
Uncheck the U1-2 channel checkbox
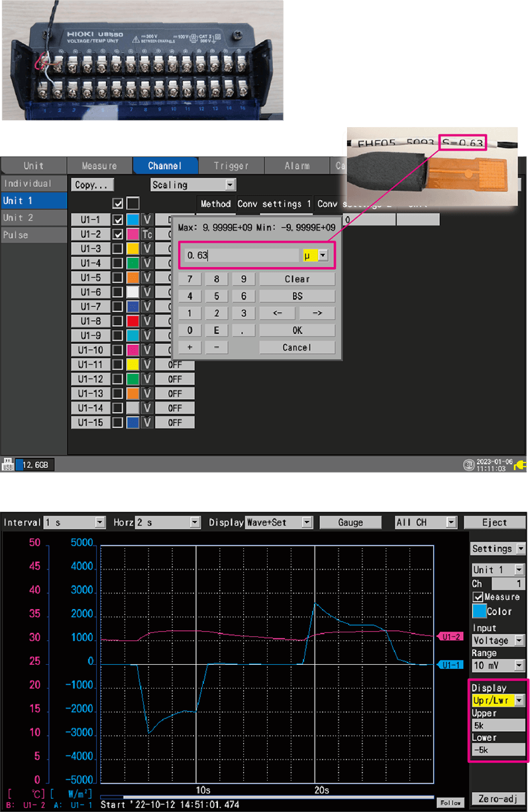click(118, 234)
